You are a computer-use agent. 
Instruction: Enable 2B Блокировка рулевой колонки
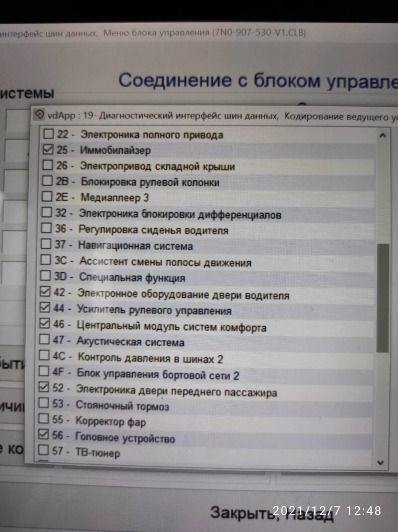[47, 181]
